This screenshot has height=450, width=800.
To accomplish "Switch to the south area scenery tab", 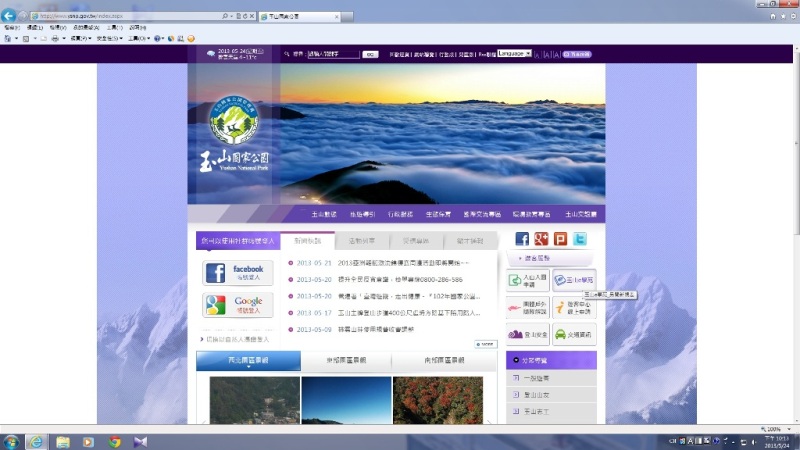I will pyautogui.click(x=444, y=360).
